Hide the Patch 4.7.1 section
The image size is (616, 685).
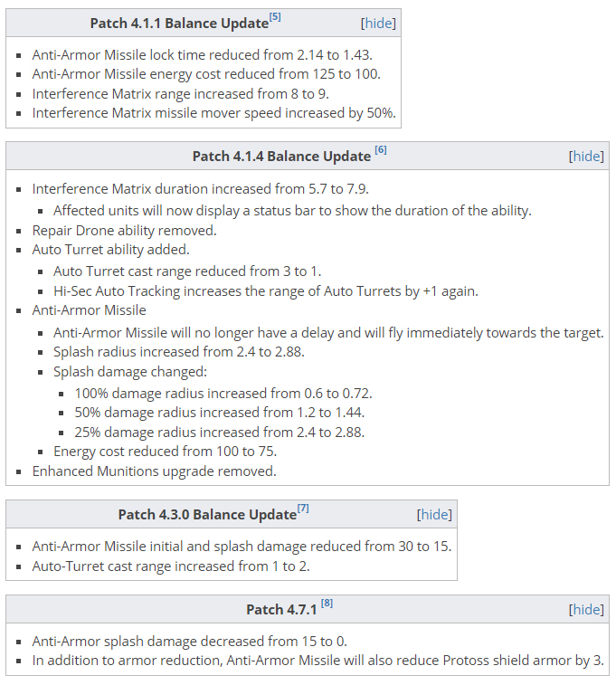click(x=586, y=609)
